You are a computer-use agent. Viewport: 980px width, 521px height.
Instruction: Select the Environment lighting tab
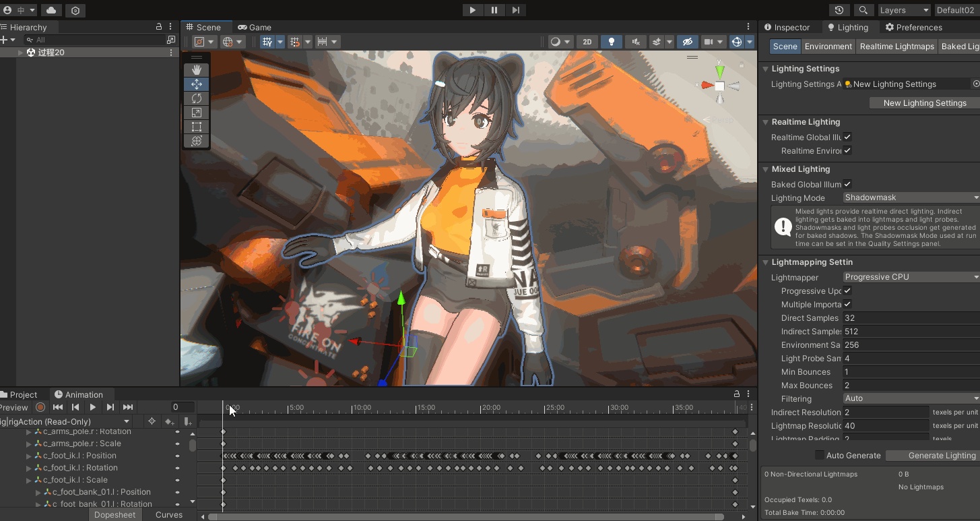(x=828, y=47)
